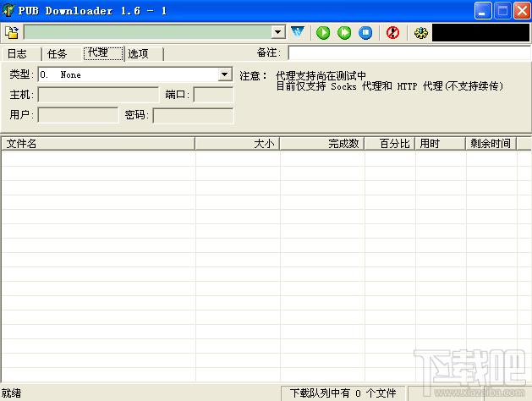Click the 用户 username input field

pyautogui.click(x=78, y=115)
